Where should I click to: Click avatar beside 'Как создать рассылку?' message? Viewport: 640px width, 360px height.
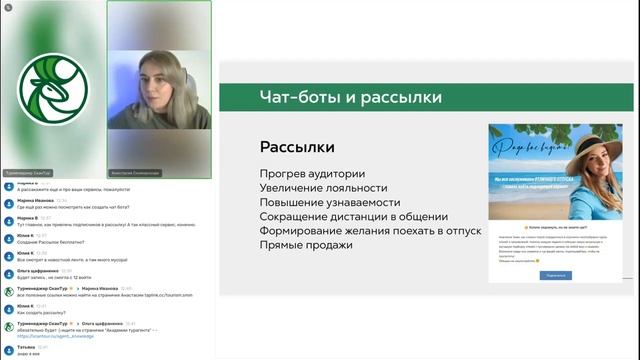[x=9, y=309]
